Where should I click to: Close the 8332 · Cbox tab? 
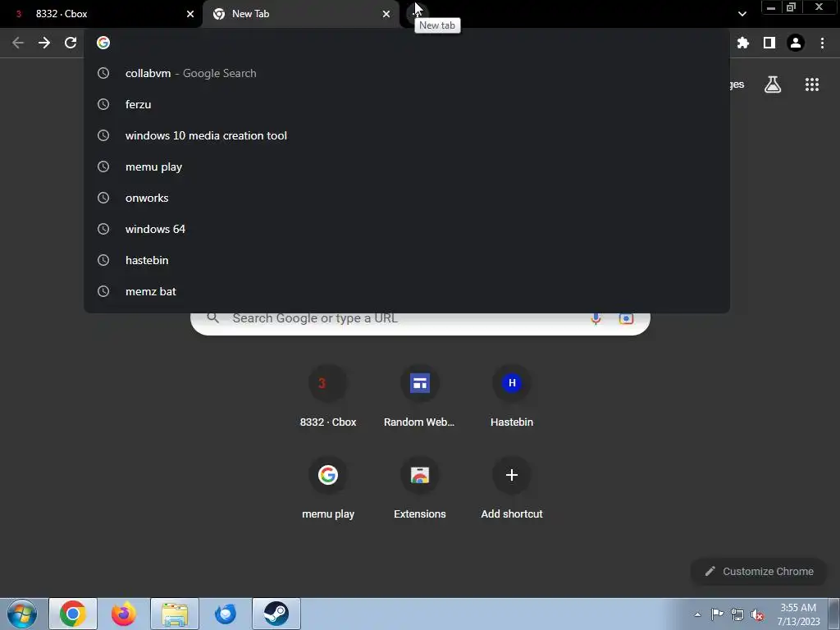point(190,14)
